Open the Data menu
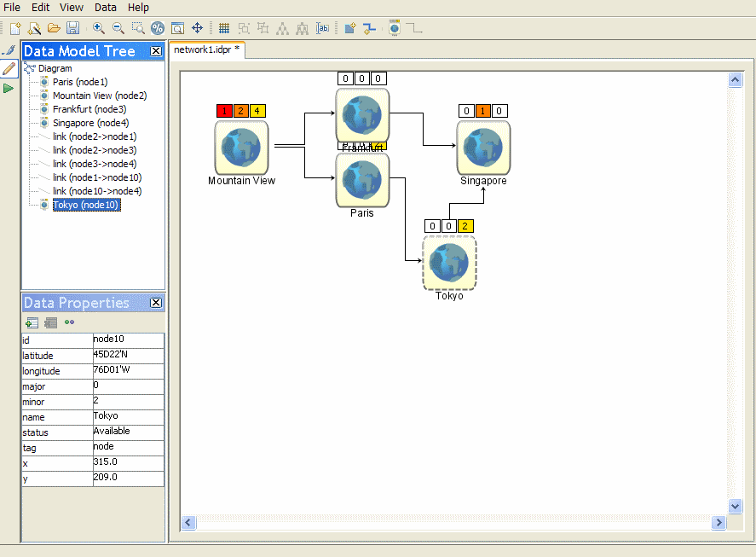The width and height of the screenshot is (756, 557). point(106,7)
